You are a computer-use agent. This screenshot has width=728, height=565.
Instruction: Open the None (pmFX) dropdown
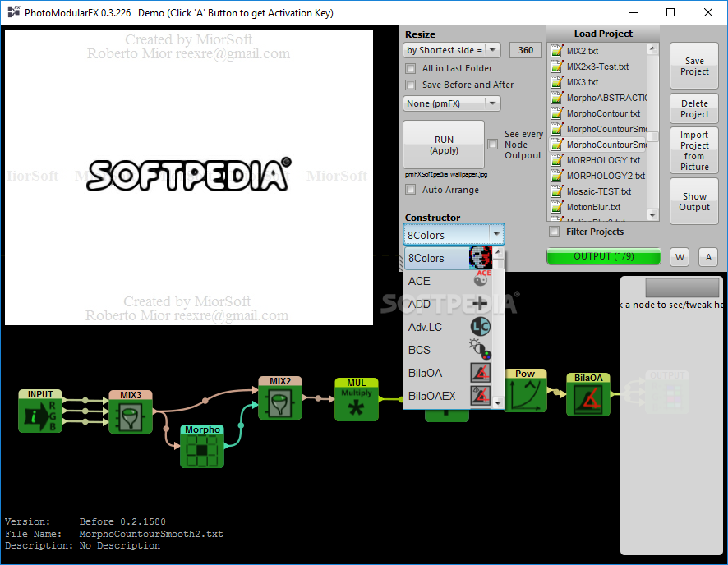(x=451, y=103)
